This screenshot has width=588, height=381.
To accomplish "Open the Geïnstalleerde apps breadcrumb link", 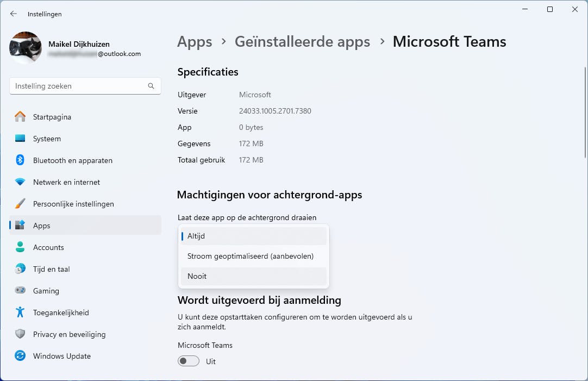I will coord(303,41).
